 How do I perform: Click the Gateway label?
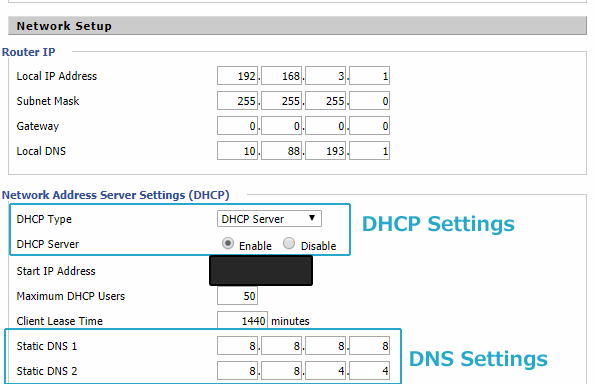[x=38, y=126]
